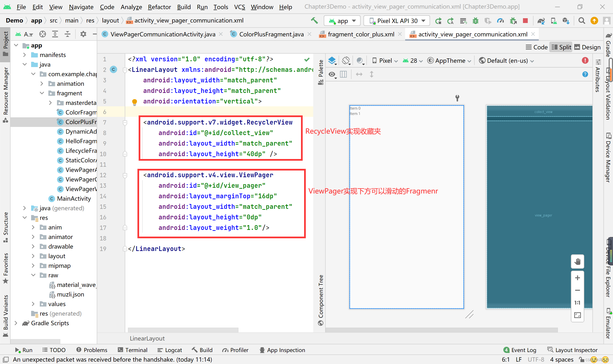Screen dimensions: 613x364
Task: Open the Refactor menu
Action: [x=159, y=7]
